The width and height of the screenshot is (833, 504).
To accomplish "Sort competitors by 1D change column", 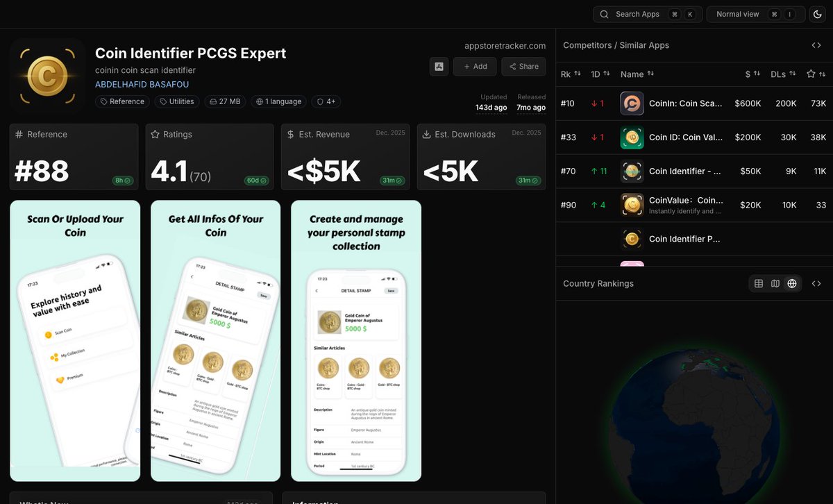I will coord(600,74).
